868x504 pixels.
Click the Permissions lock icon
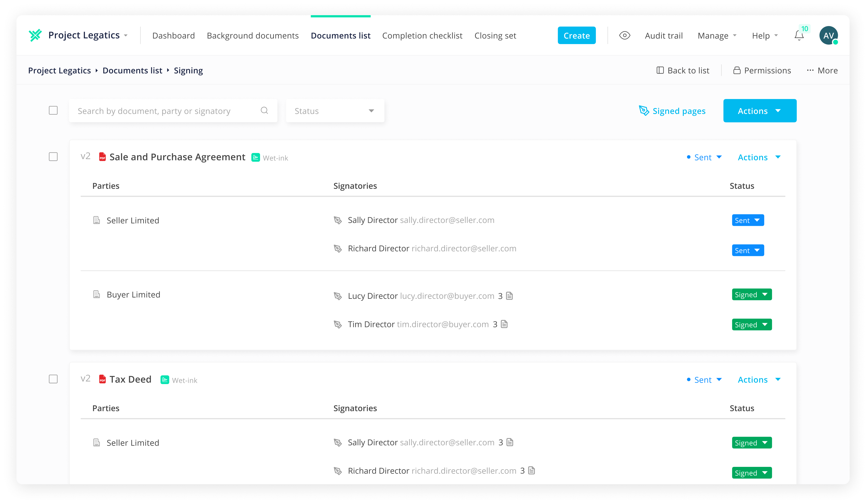click(x=737, y=70)
